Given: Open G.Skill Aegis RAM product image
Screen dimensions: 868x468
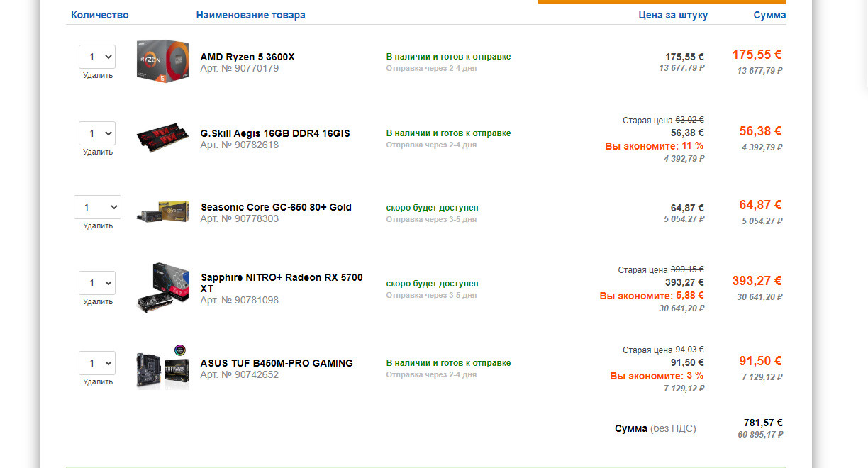Looking at the screenshot, I should click(163, 138).
